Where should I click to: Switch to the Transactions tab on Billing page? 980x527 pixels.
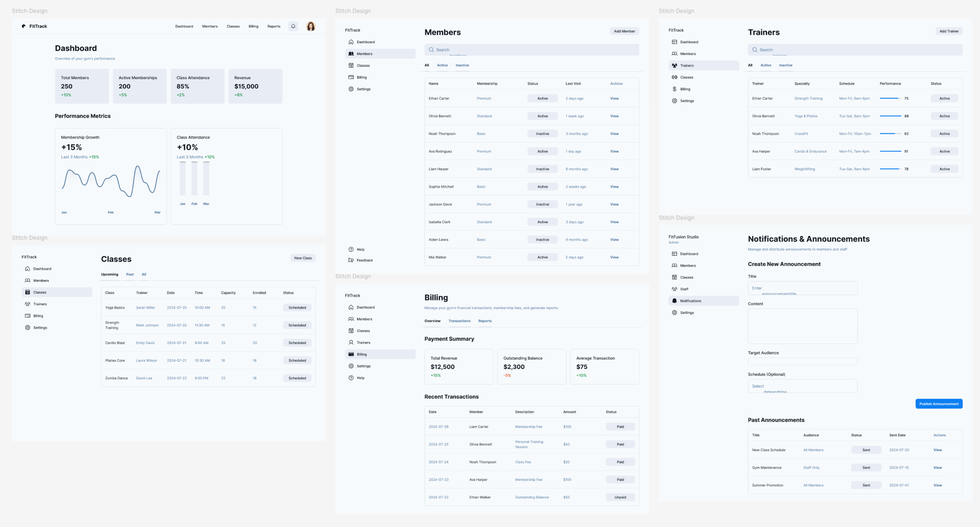point(459,321)
